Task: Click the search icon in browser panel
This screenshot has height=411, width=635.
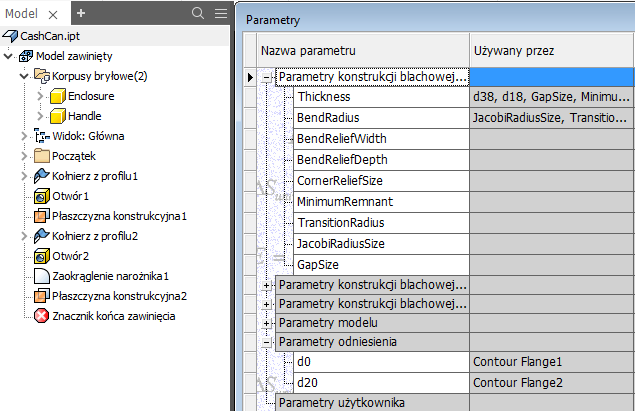Action: click(197, 13)
